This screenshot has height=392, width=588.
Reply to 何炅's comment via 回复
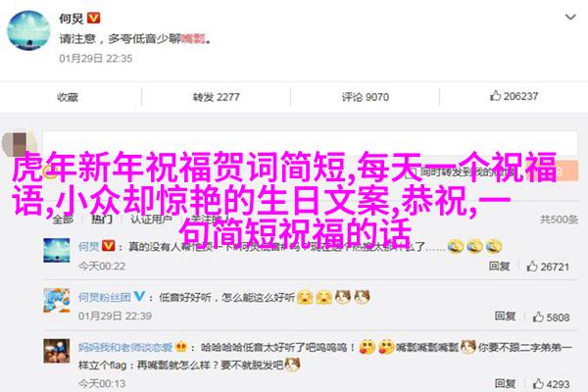coord(499,267)
